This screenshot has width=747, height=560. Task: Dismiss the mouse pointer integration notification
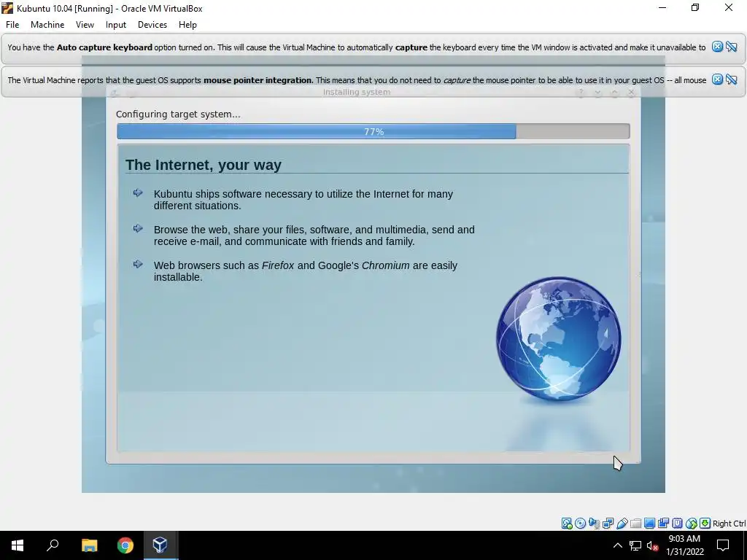[717, 79]
